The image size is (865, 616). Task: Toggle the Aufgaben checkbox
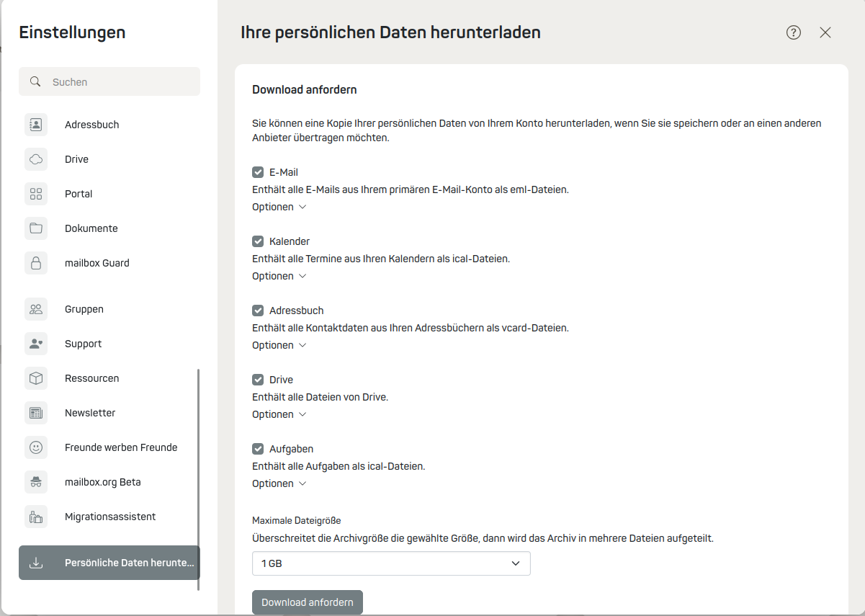[x=258, y=449]
